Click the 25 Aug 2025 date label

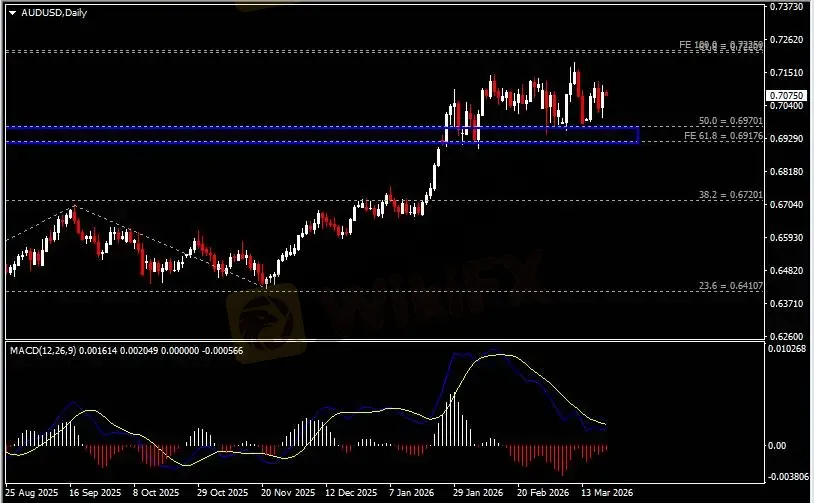(x=32, y=493)
